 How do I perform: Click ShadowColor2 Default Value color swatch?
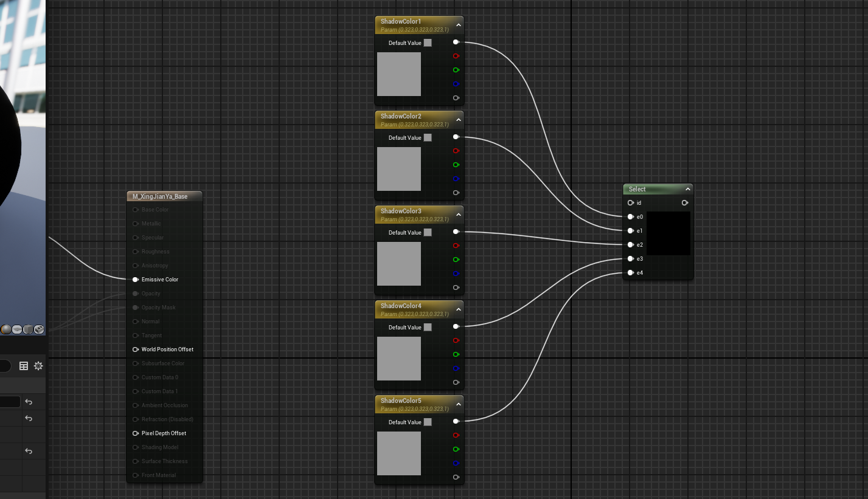[x=428, y=138]
